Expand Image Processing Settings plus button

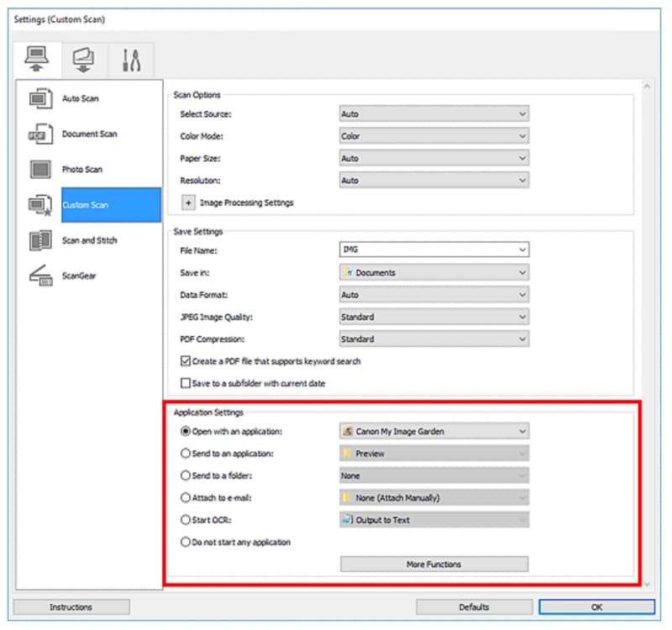point(188,202)
